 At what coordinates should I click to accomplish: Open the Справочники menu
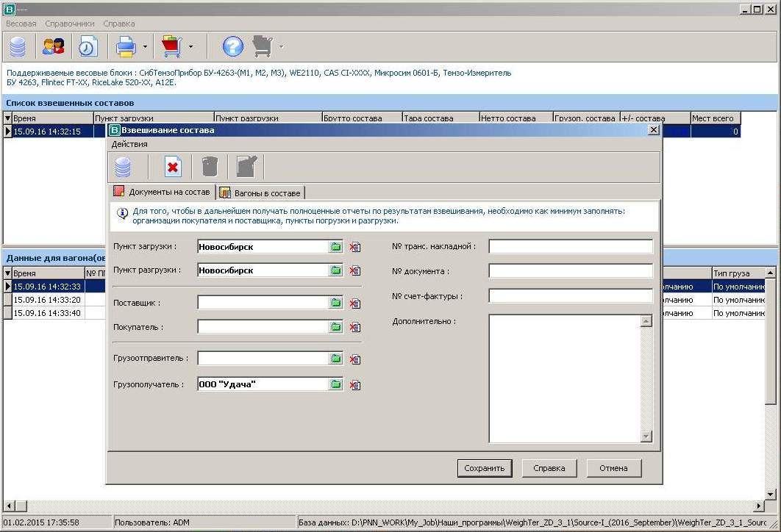coord(70,24)
